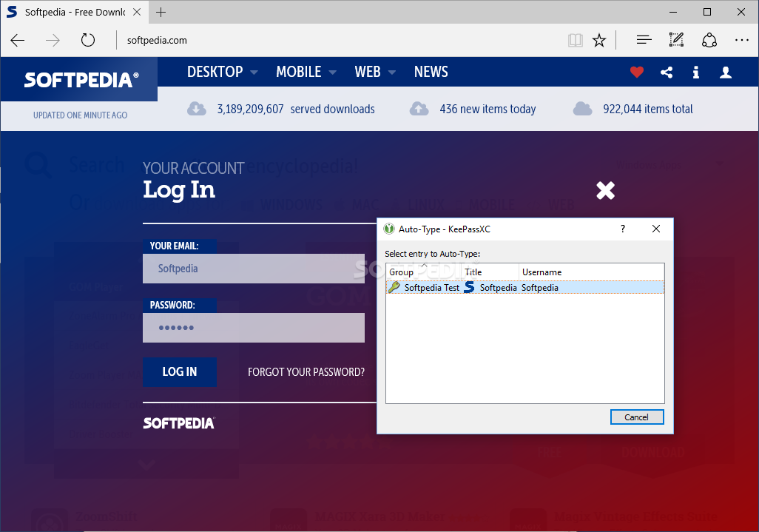Open reading view book icon
The width and height of the screenshot is (759, 532).
click(575, 40)
